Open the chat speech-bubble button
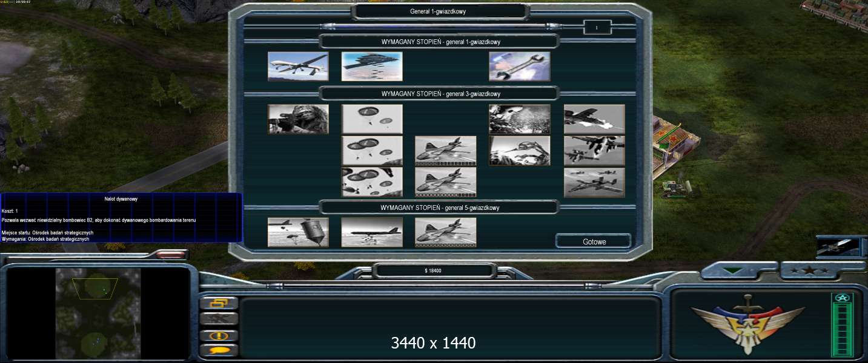The width and height of the screenshot is (868, 363). (219, 350)
